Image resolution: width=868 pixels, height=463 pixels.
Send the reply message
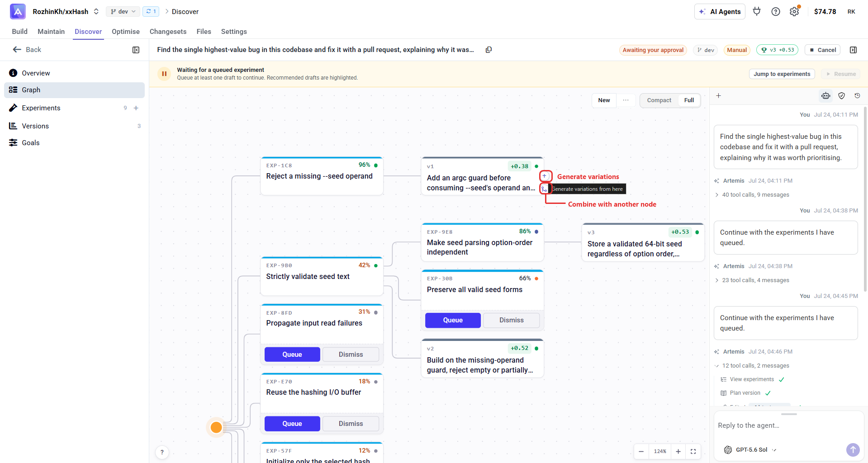pos(853,449)
